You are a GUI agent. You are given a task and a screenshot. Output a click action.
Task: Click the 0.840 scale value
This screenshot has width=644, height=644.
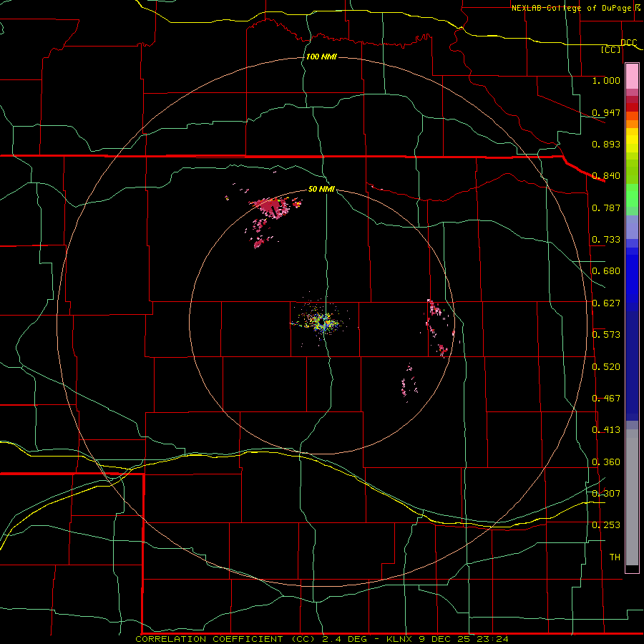606,176
